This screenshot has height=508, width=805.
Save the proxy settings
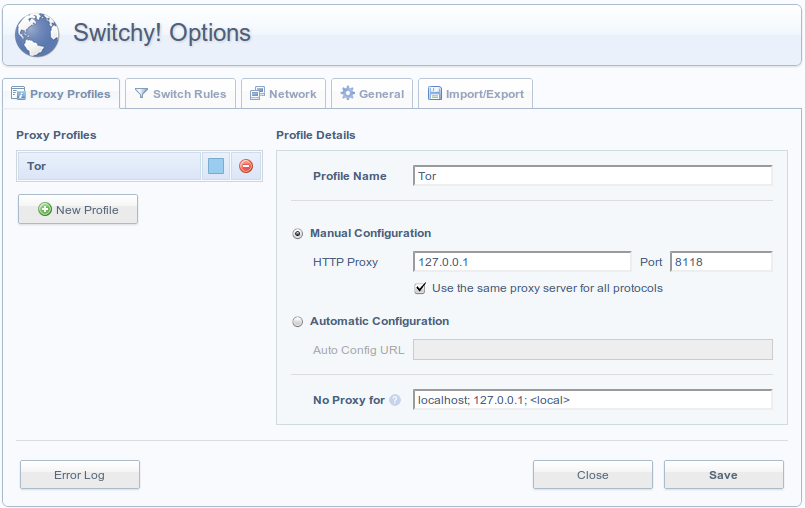pos(723,475)
